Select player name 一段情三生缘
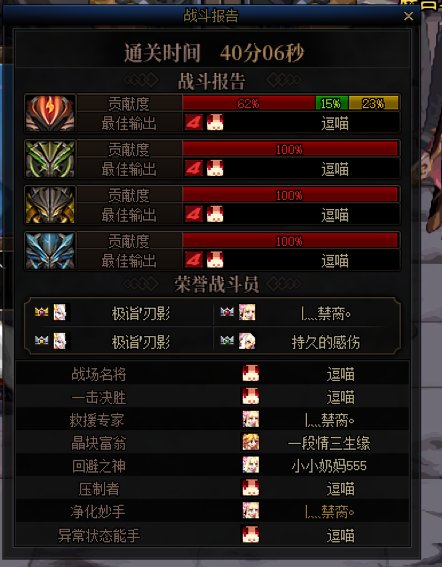Viewport: 442px width, 567px height. point(329,443)
